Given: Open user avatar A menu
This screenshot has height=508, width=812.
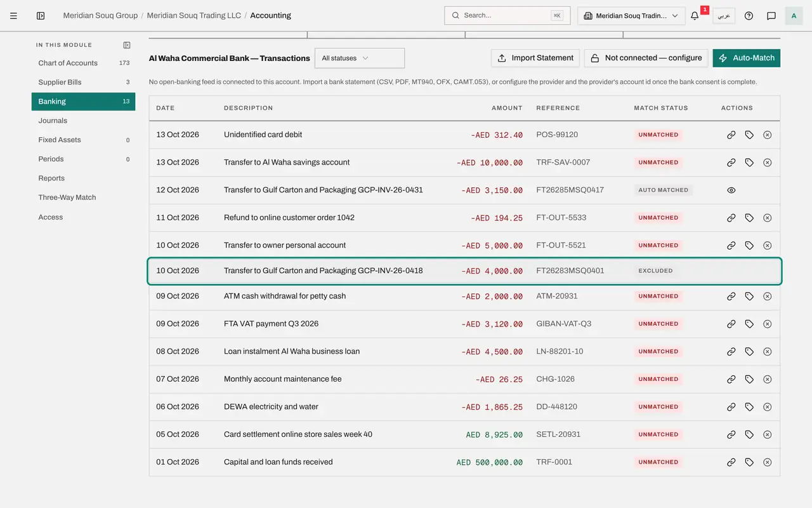Looking at the screenshot, I should tap(794, 16).
